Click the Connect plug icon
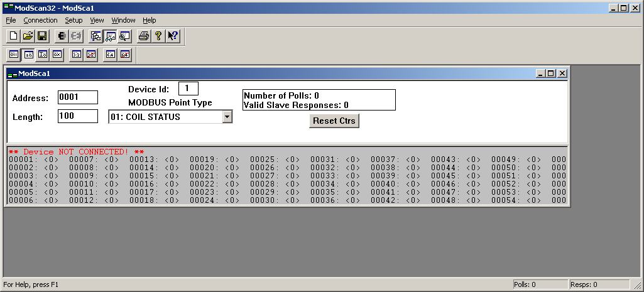Viewport: 644px width, 292px height. 62,36
